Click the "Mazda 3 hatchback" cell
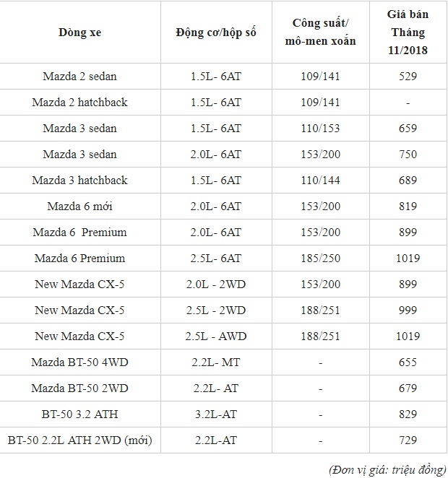Screen dimensions: 448x478 79,180
